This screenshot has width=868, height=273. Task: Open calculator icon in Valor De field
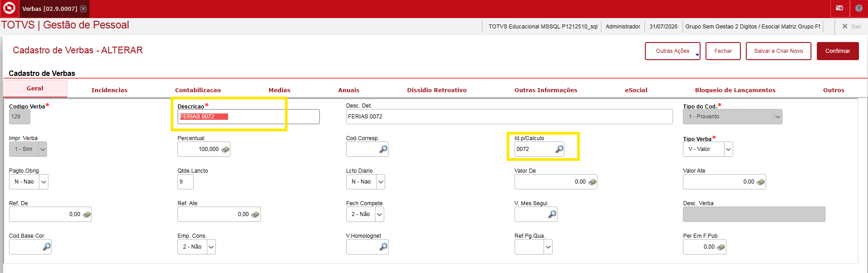click(592, 182)
